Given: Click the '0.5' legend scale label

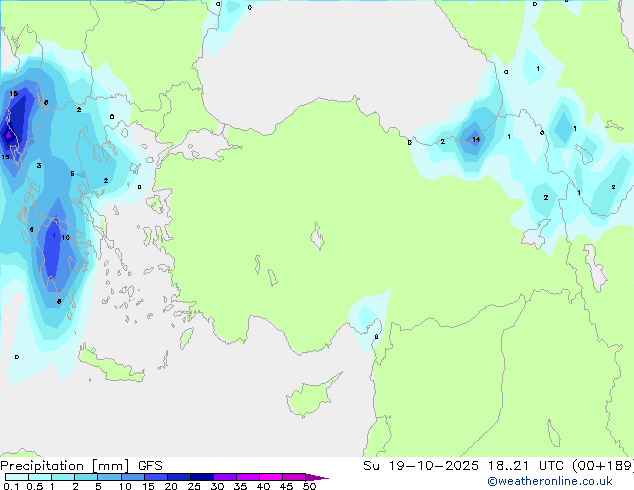Looking at the screenshot, I should [x=34, y=486].
